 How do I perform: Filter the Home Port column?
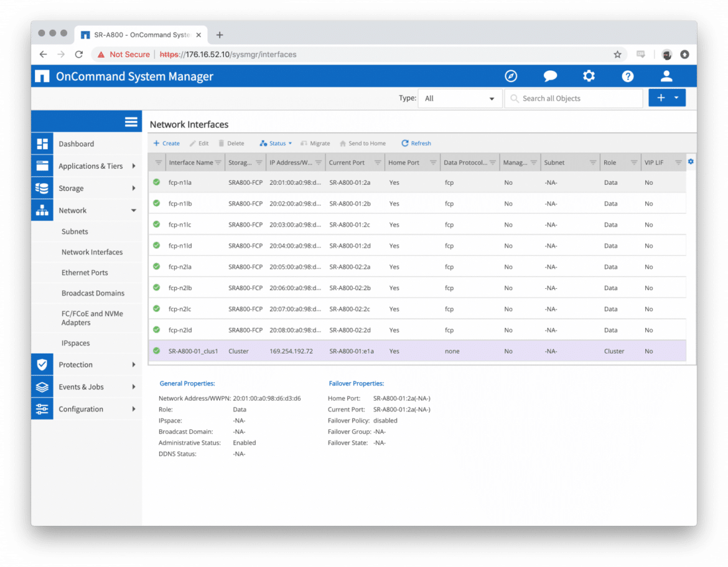click(x=433, y=162)
